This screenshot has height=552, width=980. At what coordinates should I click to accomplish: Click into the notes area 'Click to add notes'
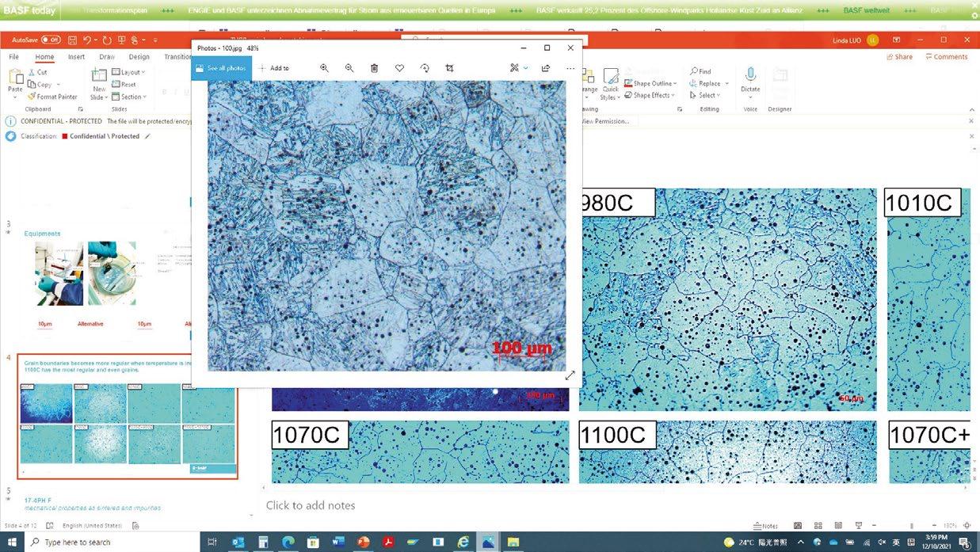point(311,505)
